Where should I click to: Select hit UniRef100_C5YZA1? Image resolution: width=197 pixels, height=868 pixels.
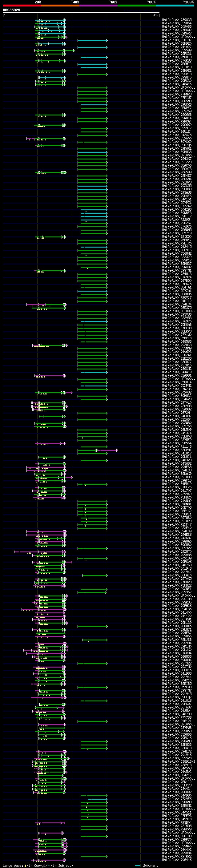(177, 291)
